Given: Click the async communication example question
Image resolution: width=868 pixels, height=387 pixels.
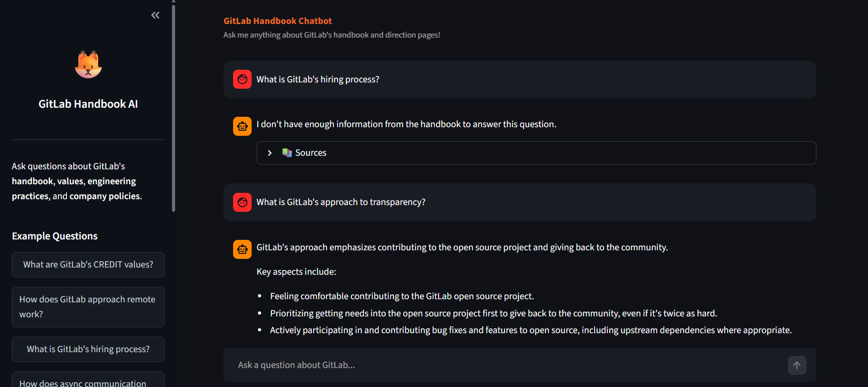Looking at the screenshot, I should click(88, 382).
